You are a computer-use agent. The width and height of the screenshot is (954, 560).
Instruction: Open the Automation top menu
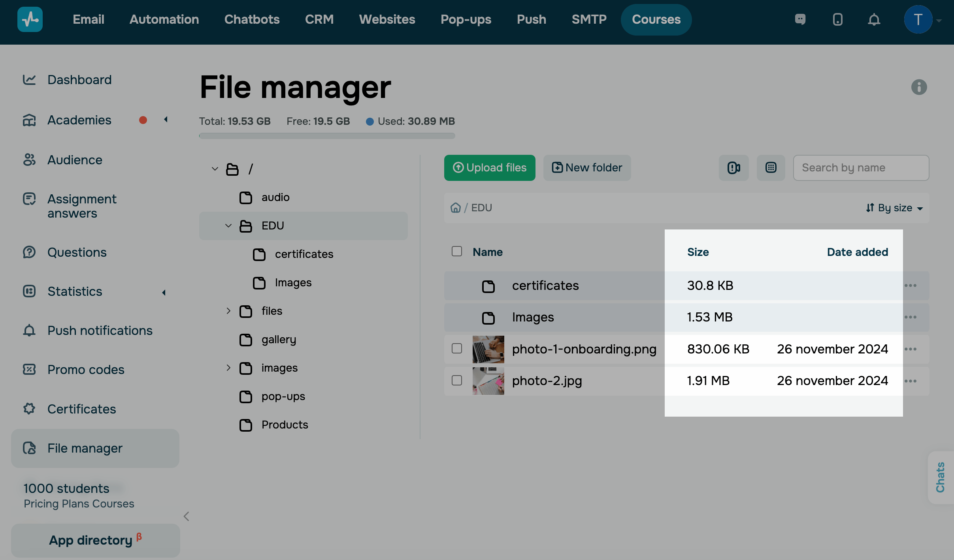coord(164,19)
